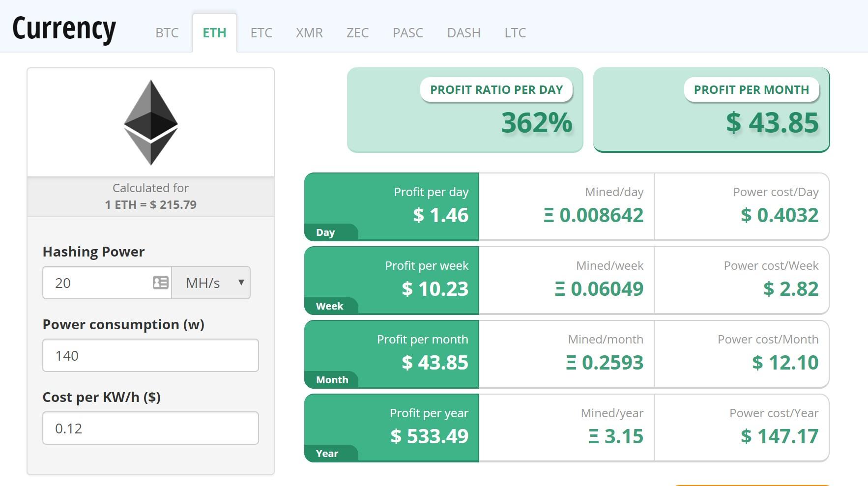Viewport: 868px width, 486px height.
Task: Focus the Power consumption (w) field
Action: click(x=150, y=355)
